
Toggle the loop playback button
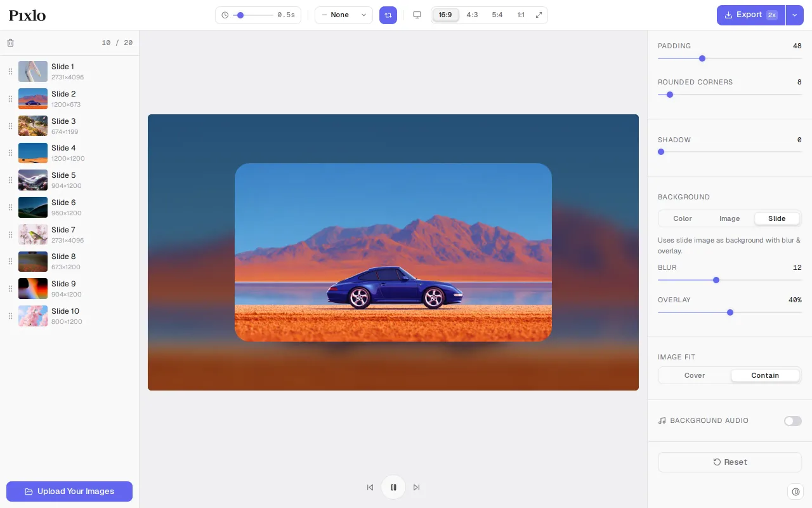click(388, 15)
